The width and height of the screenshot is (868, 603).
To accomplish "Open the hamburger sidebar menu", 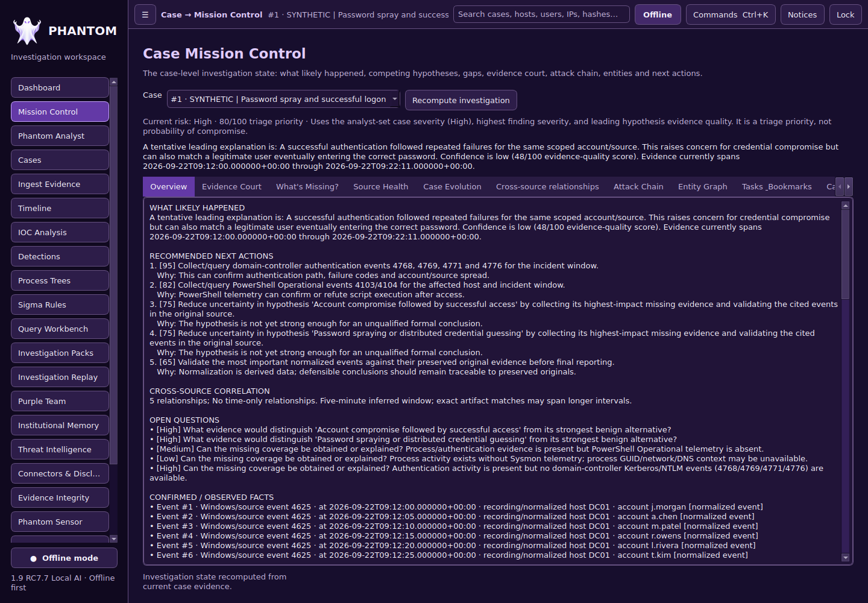I will tap(145, 14).
